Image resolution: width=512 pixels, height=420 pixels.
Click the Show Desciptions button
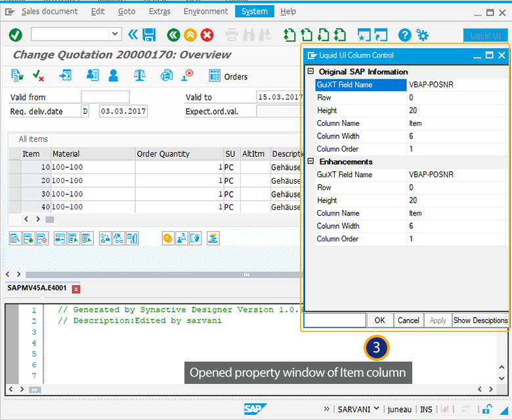pyautogui.click(x=480, y=320)
